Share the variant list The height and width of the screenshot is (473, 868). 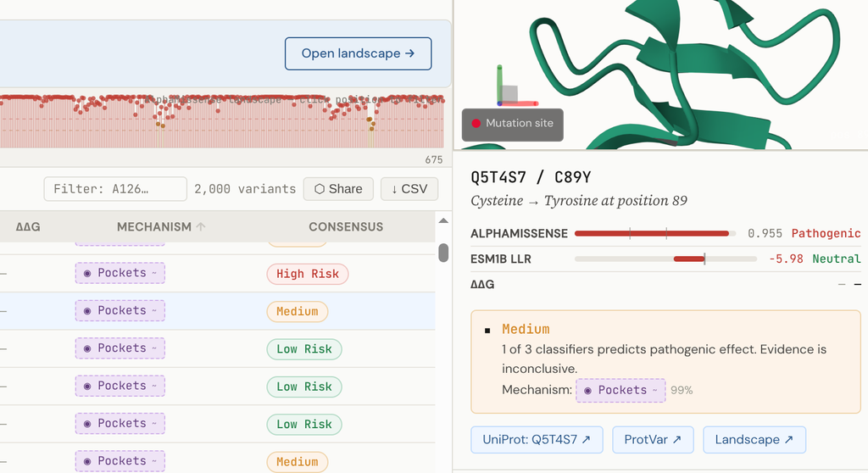tap(338, 189)
